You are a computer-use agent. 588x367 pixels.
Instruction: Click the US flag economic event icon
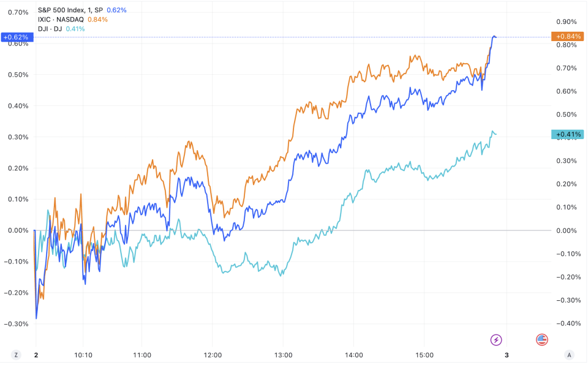[x=542, y=339]
